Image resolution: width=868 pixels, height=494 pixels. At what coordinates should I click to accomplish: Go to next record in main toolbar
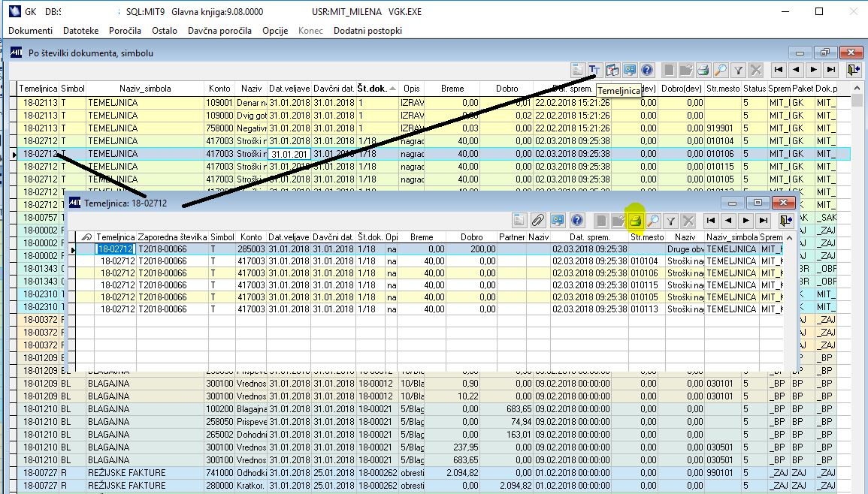coord(813,70)
